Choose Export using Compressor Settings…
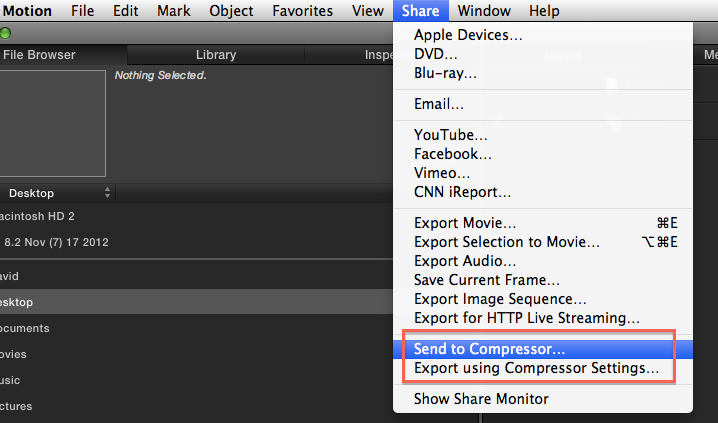Viewport: 718px width, 423px height. [543, 368]
